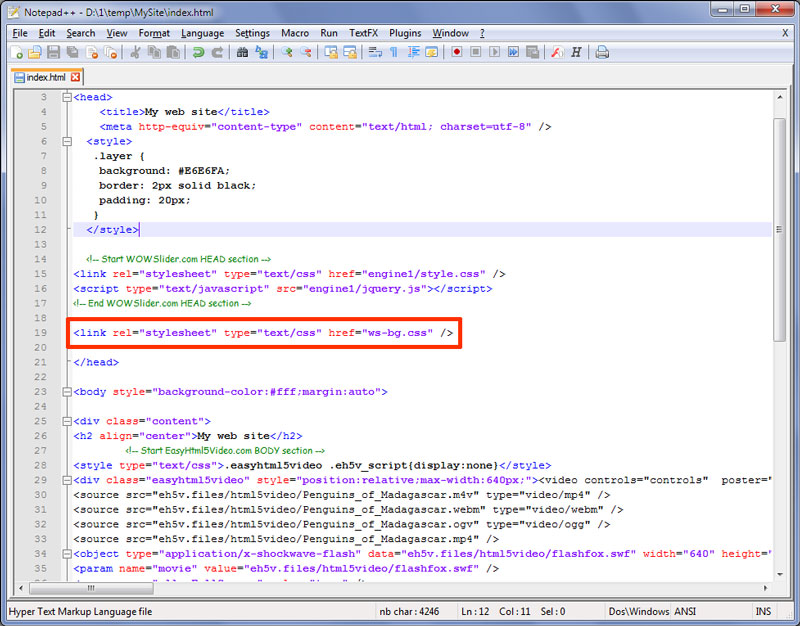
Task: Click the vertical scrollbar up arrow
Action: [x=780, y=96]
